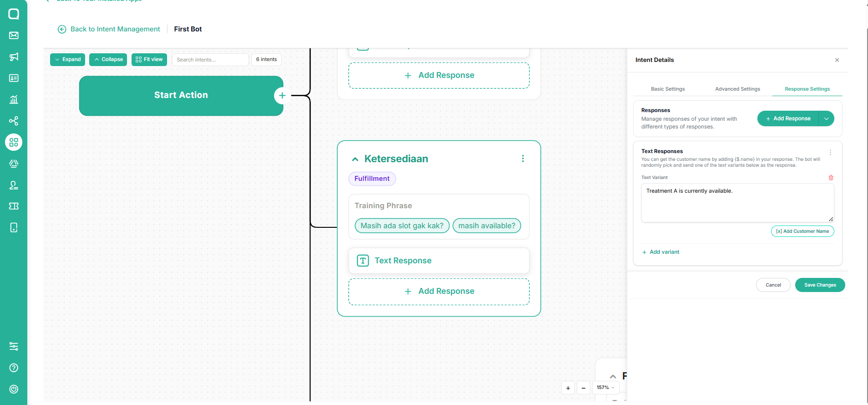Click the Text Response T icon
868x405 pixels.
[x=363, y=261]
